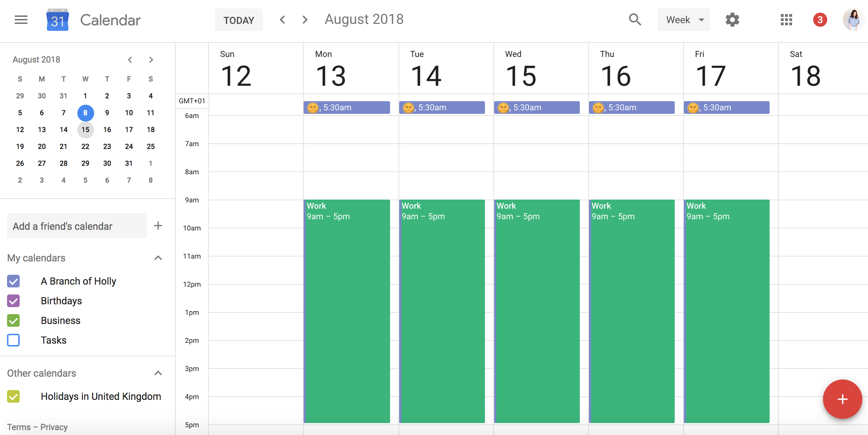Create new event with red plus button

[x=842, y=399]
